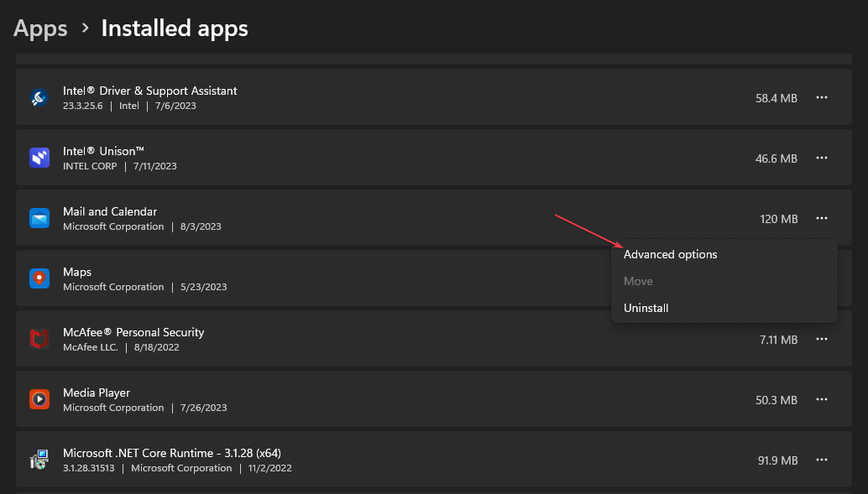The image size is (868, 494).
Task: Go back to Apps via breadcrumb
Action: [40, 28]
